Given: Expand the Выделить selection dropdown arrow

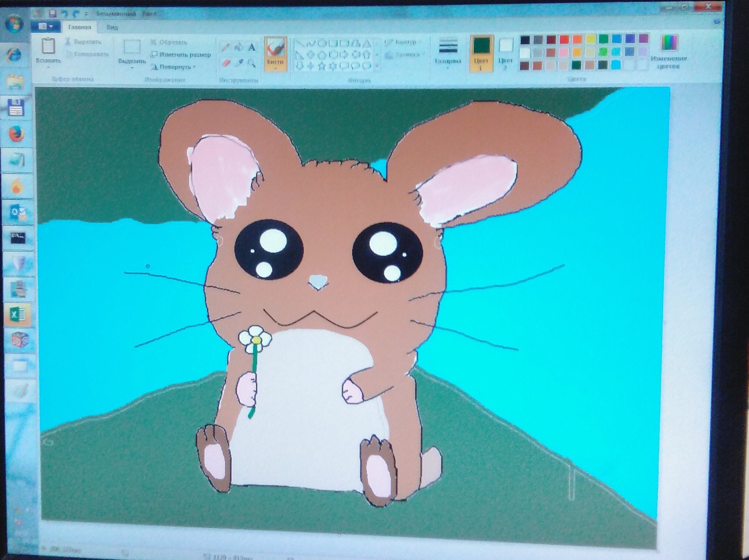Looking at the screenshot, I should click(x=132, y=68).
